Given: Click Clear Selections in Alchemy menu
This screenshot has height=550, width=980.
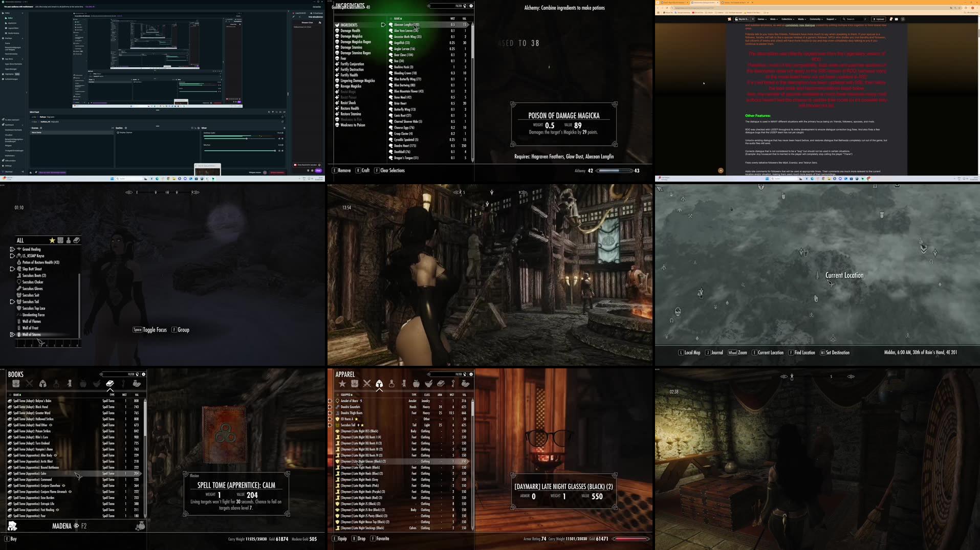Looking at the screenshot, I should (x=389, y=170).
